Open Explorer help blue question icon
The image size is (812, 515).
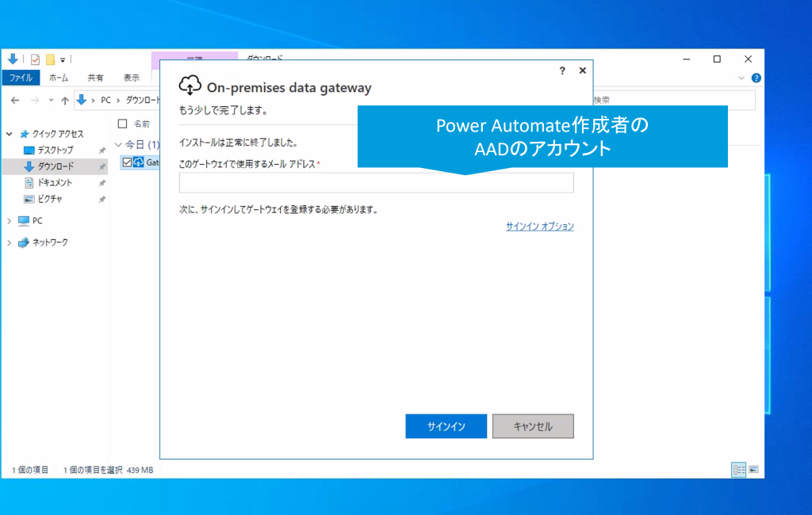coord(756,78)
